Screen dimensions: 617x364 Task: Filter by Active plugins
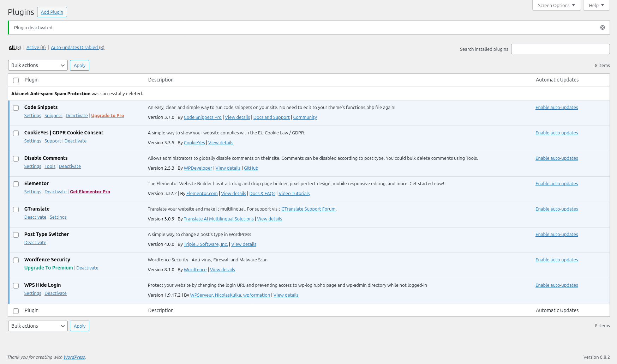36,47
